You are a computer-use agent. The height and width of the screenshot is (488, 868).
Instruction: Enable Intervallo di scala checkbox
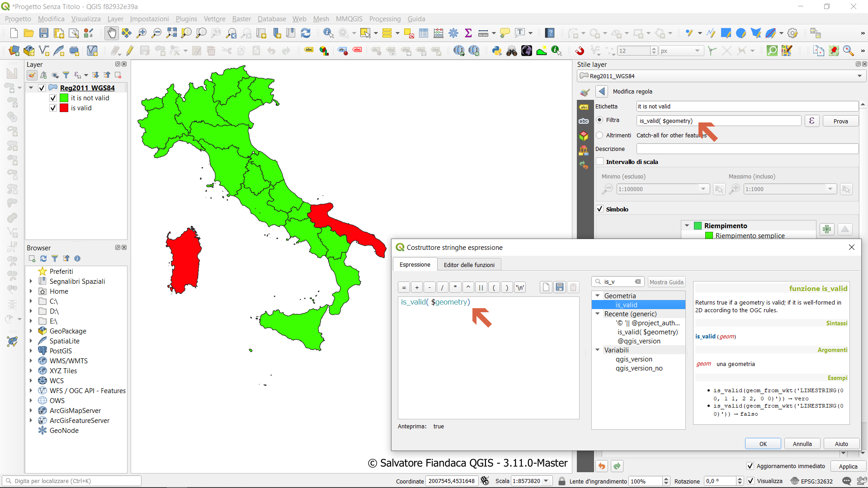coord(599,161)
